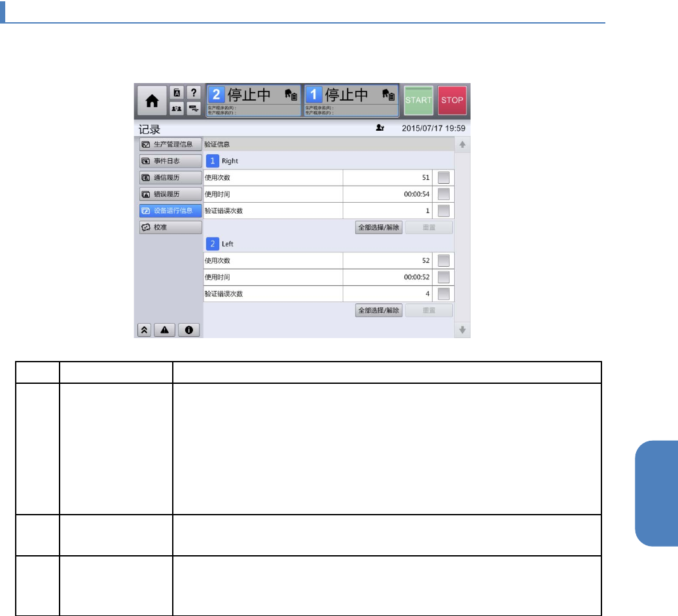Click the 记录 page title
Screen dimensions: 678x616
[150, 129]
